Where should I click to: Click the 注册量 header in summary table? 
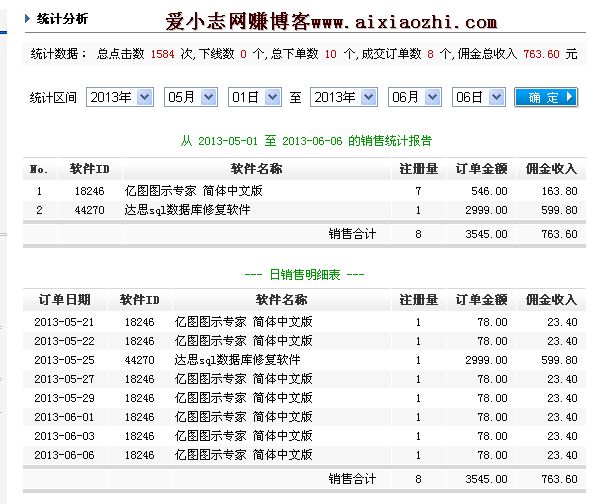pyautogui.click(x=418, y=169)
